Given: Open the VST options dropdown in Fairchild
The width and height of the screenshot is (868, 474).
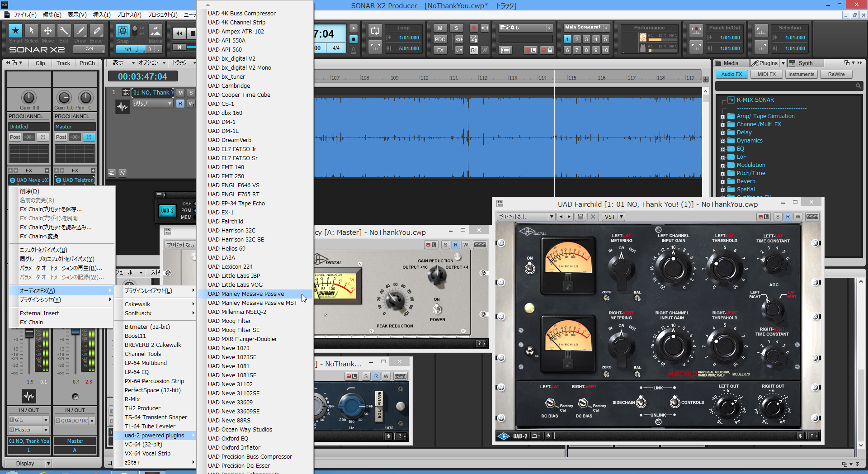Looking at the screenshot, I should tap(622, 217).
